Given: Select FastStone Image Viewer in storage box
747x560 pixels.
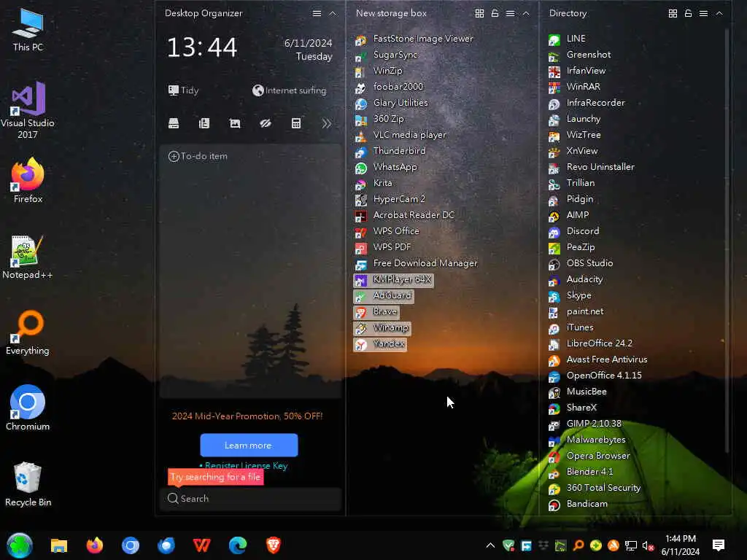Looking at the screenshot, I should point(414,39).
